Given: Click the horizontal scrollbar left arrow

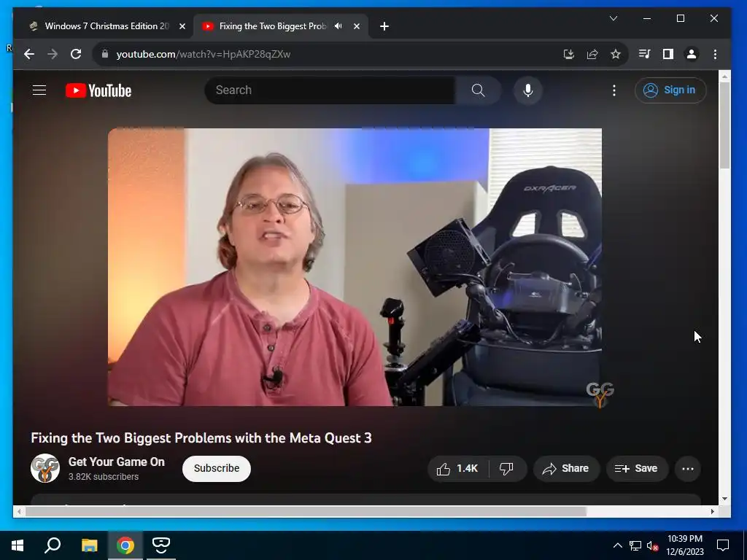Looking at the screenshot, I should [x=18, y=511].
